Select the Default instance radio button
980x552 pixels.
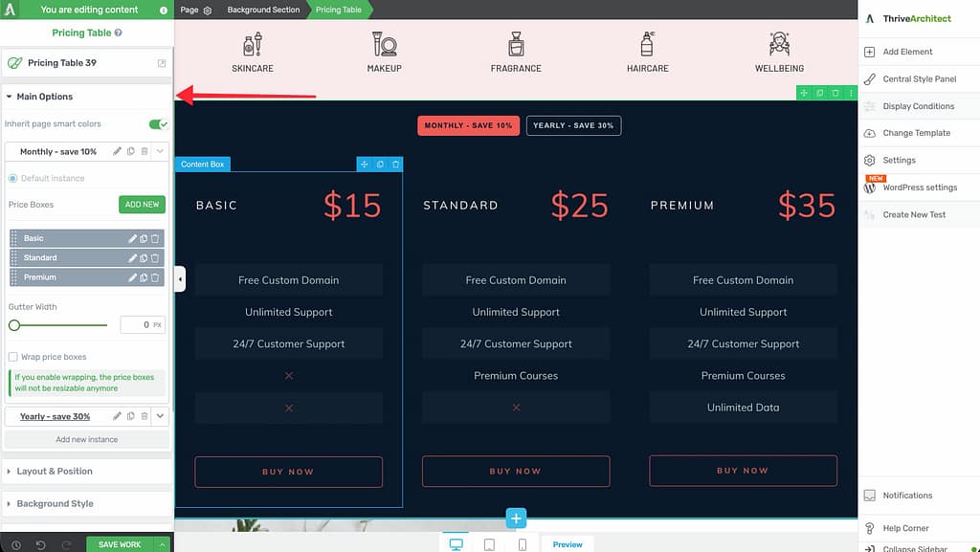point(13,178)
